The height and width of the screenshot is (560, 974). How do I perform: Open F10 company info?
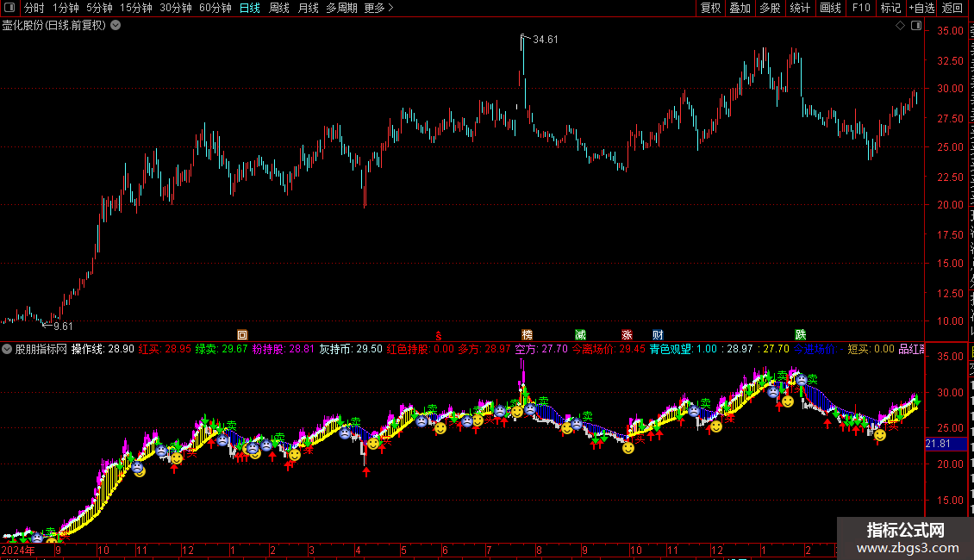[x=861, y=8]
